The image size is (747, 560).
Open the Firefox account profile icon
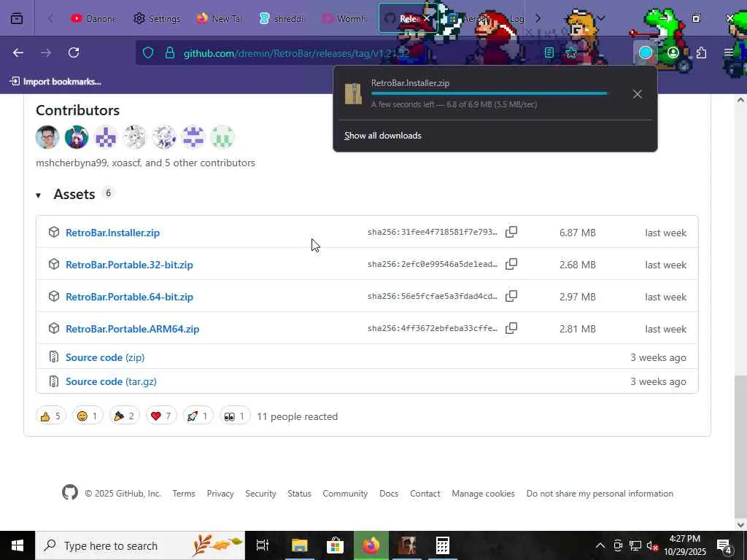(x=673, y=52)
